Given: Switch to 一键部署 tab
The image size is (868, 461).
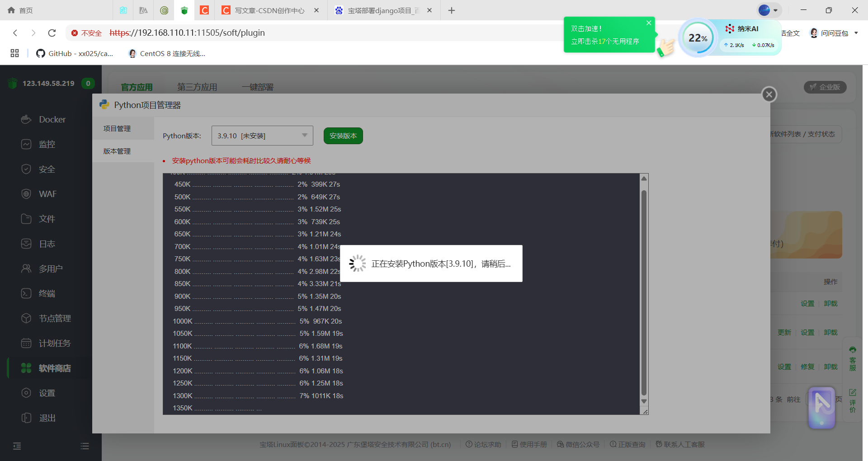Looking at the screenshot, I should click(x=258, y=87).
